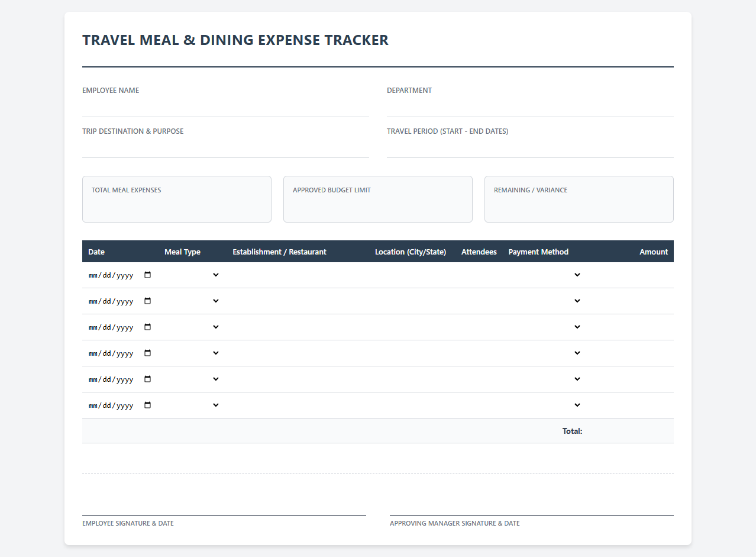Open Payment Method dropdown in third row
The width and height of the screenshot is (756, 557).
(x=545, y=327)
